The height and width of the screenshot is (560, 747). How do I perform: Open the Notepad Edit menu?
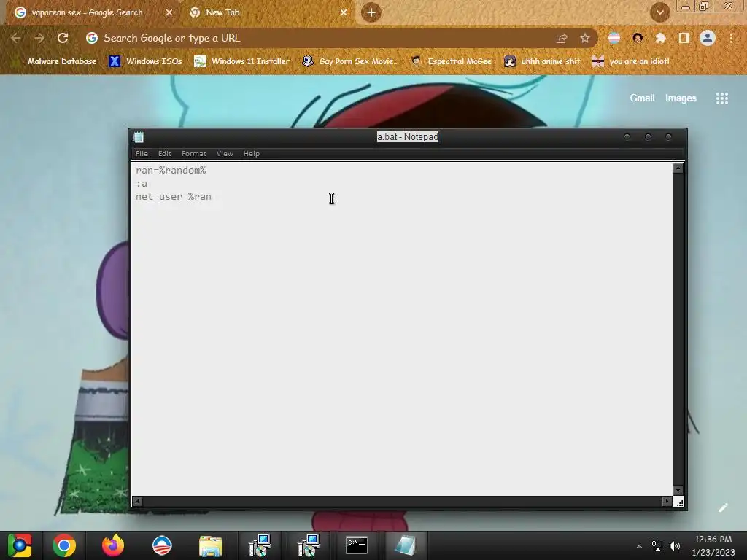click(x=164, y=153)
